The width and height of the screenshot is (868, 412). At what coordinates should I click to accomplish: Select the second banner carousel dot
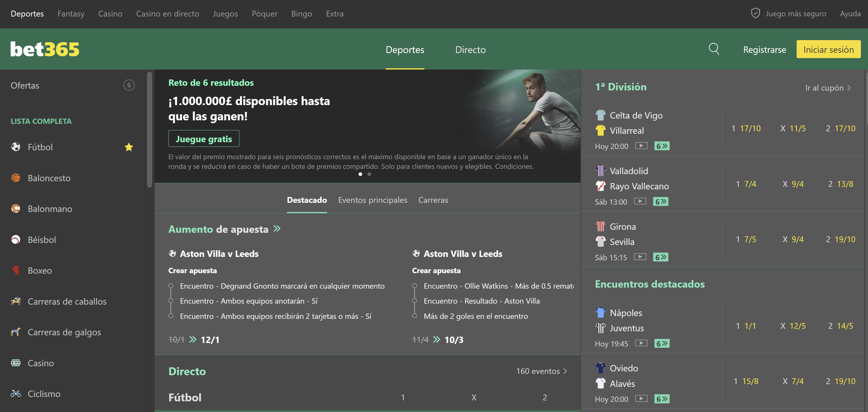coord(369,174)
